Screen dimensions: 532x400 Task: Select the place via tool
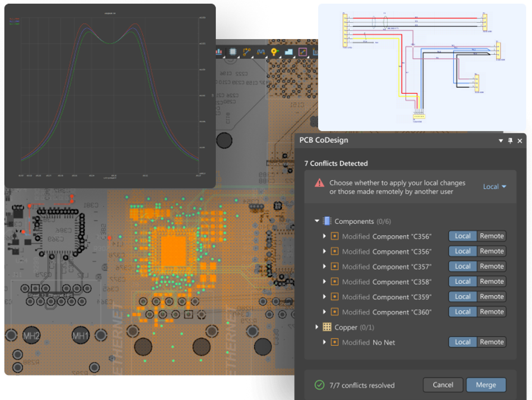[274, 51]
